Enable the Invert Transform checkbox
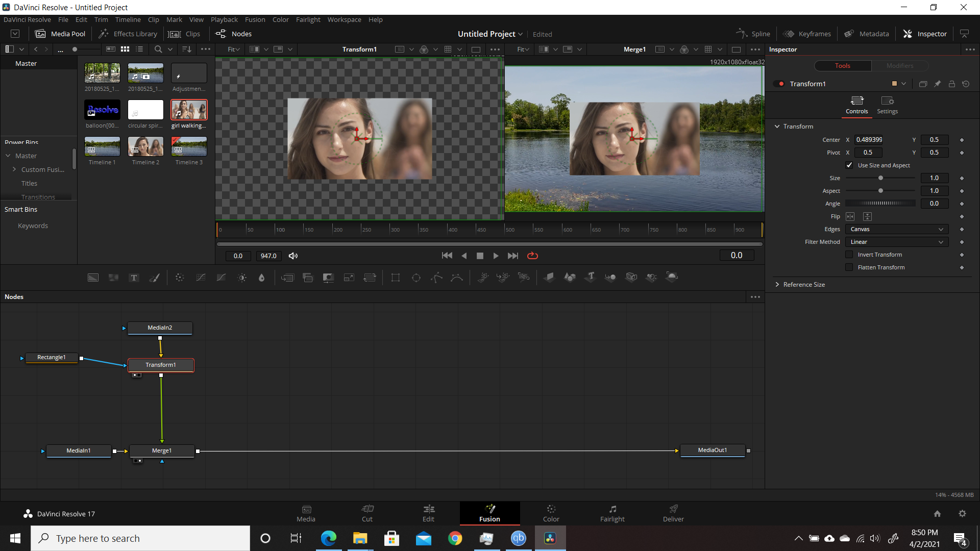980x551 pixels. coord(849,255)
